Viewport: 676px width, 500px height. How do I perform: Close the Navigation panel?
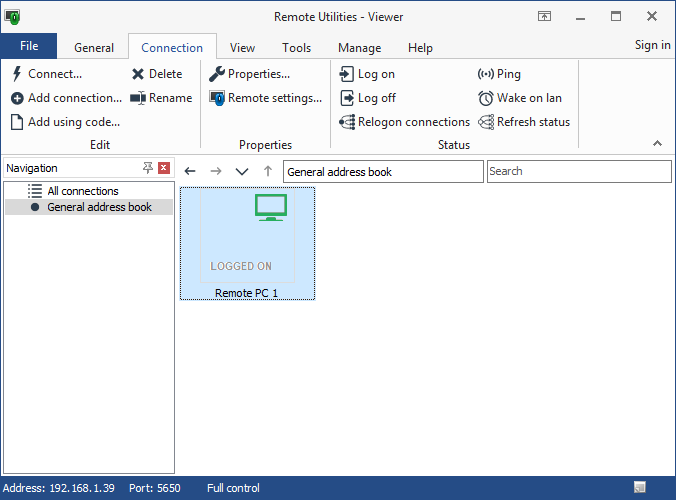click(x=164, y=168)
